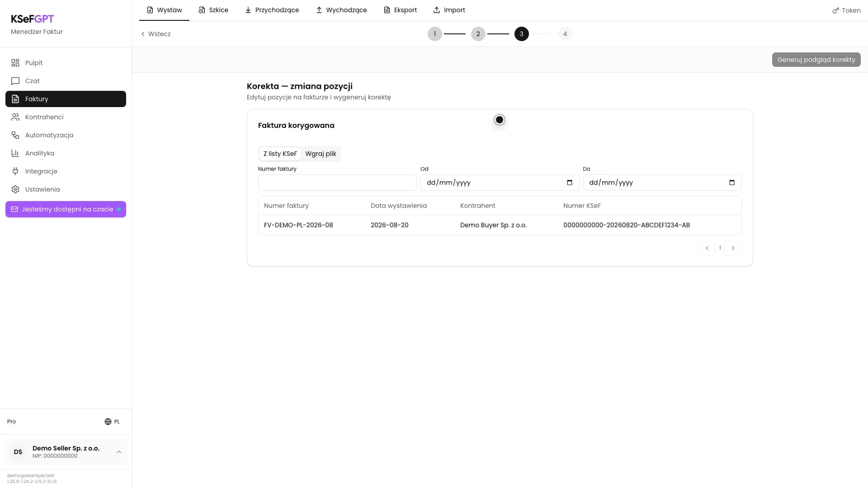Click Generuj podgląd korekty button
This screenshot has width=868, height=488.
tap(816, 60)
